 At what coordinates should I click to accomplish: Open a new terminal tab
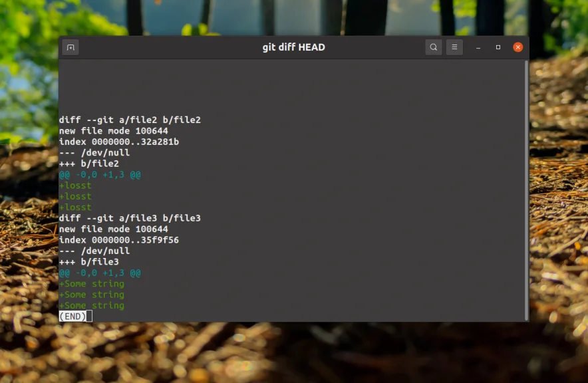point(71,47)
